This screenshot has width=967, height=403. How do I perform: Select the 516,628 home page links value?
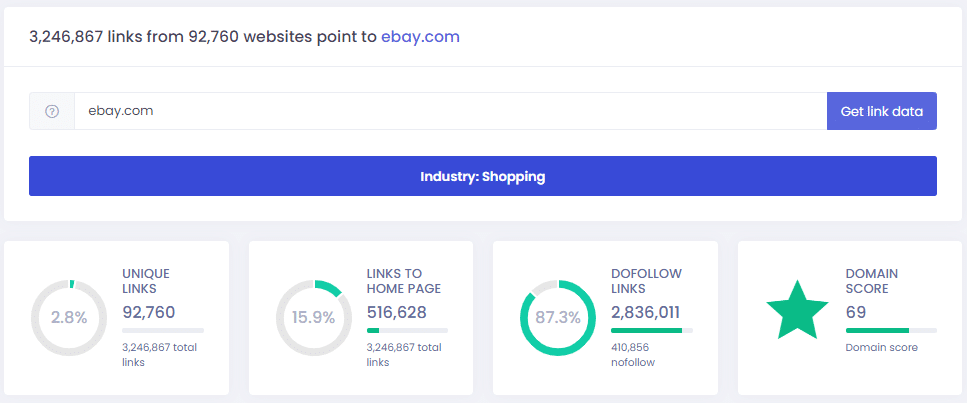(x=397, y=312)
